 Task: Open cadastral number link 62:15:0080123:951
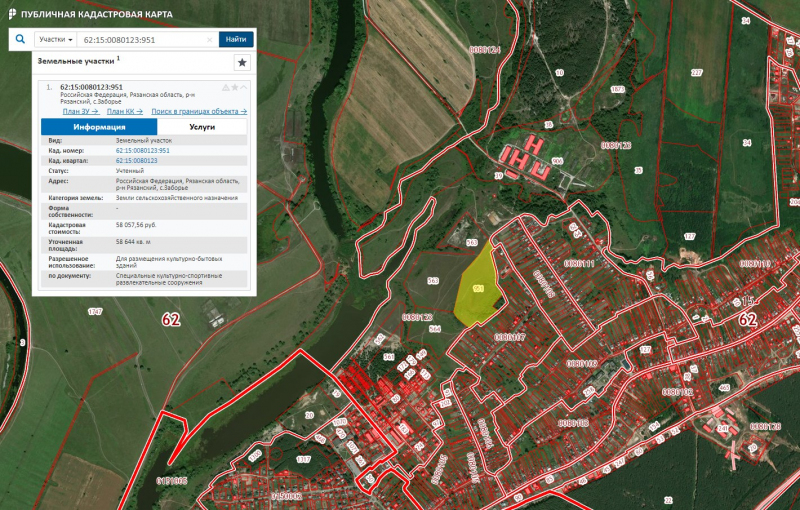pyautogui.click(x=142, y=150)
